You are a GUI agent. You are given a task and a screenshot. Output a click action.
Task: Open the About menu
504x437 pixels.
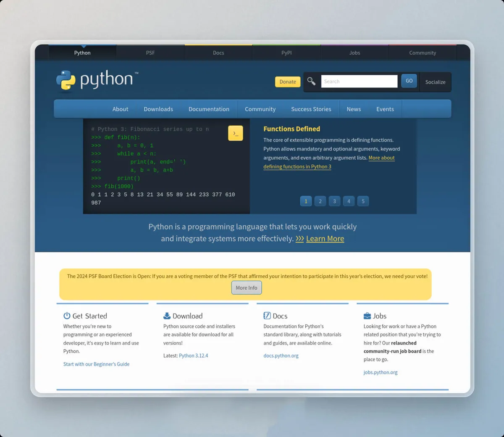[120, 109]
